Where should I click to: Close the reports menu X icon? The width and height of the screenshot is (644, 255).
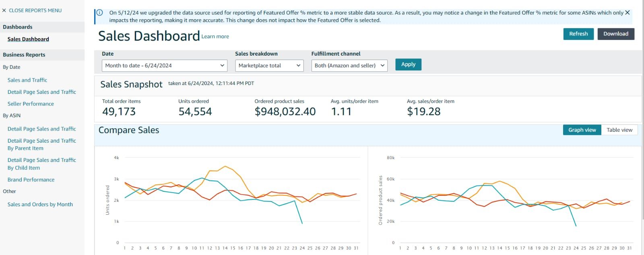click(4, 10)
